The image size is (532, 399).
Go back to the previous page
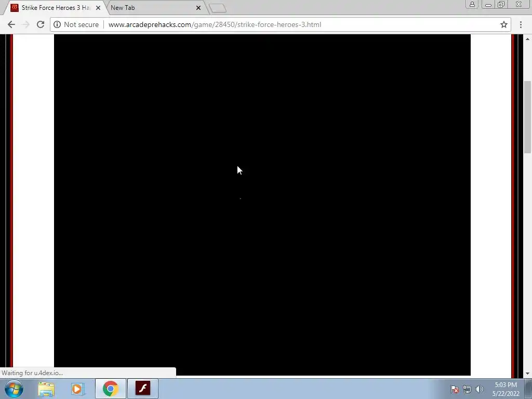(11, 24)
